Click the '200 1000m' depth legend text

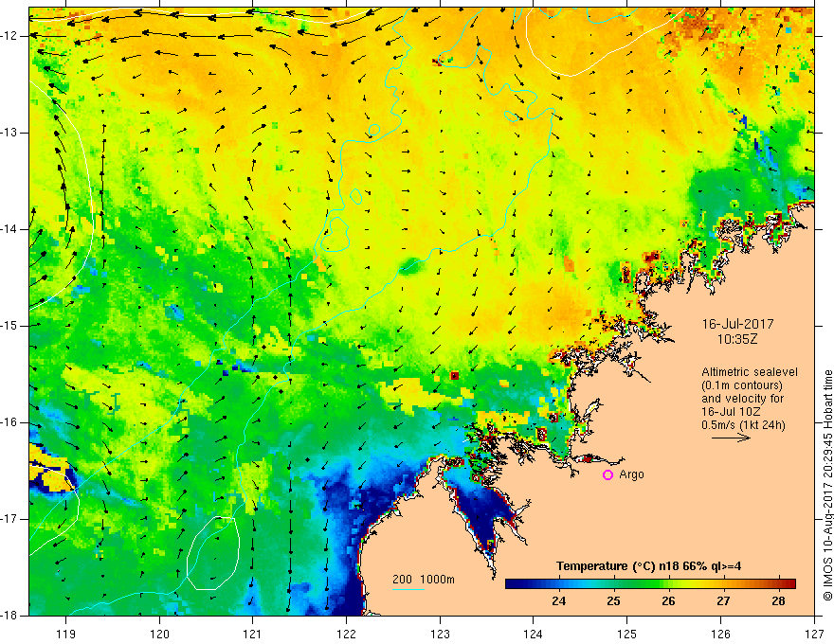point(424,580)
